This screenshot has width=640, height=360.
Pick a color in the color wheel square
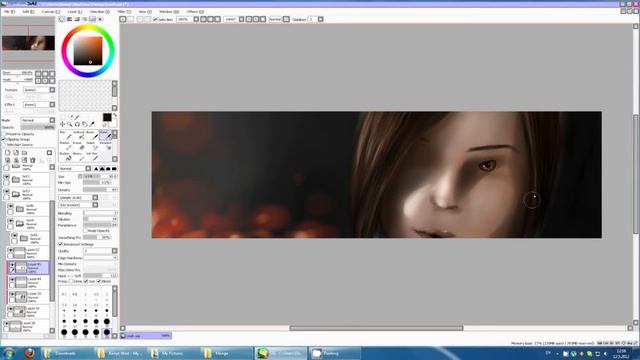coord(88,51)
